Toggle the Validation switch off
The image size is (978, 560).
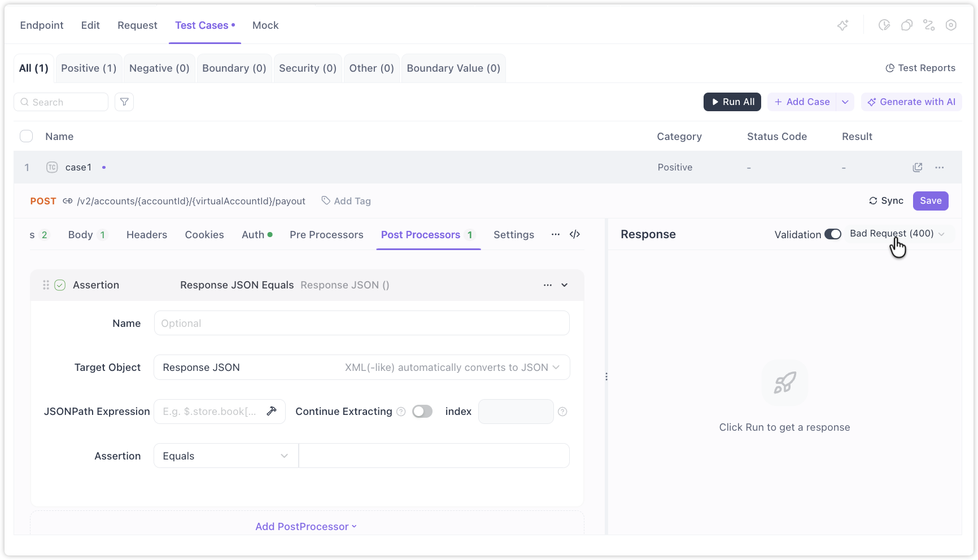click(x=832, y=234)
